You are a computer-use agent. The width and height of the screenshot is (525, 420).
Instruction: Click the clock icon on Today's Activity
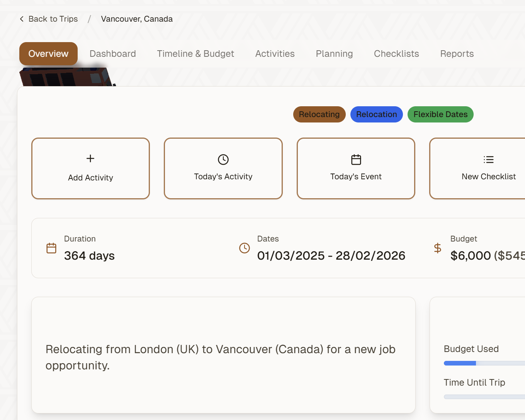[223, 160]
